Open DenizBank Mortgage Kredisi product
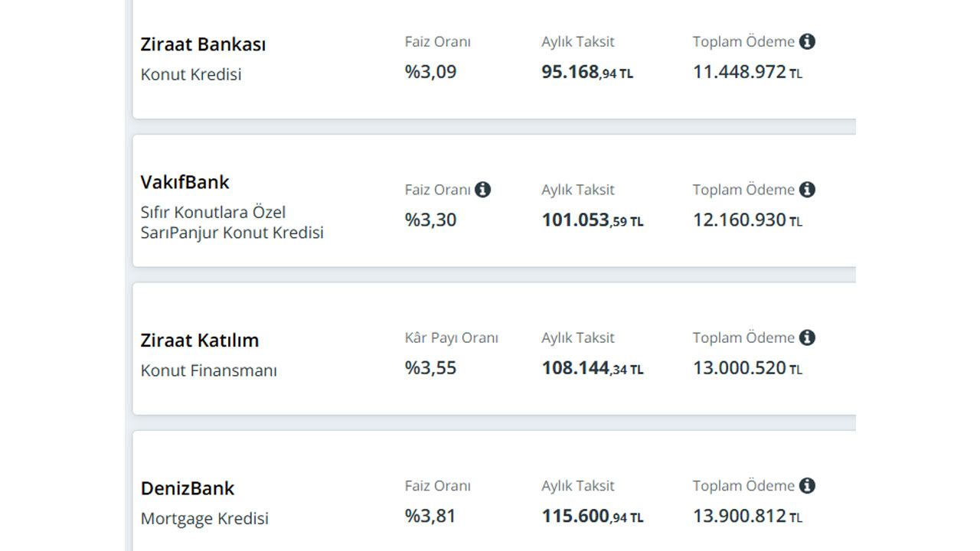Image resolution: width=980 pixels, height=551 pixels. tap(204, 519)
